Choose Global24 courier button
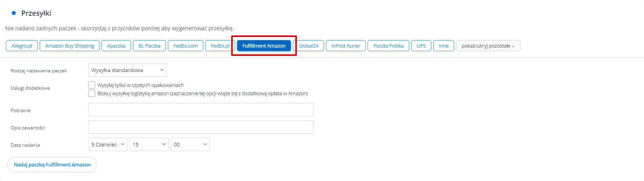The image size is (644, 181). pos(308,46)
